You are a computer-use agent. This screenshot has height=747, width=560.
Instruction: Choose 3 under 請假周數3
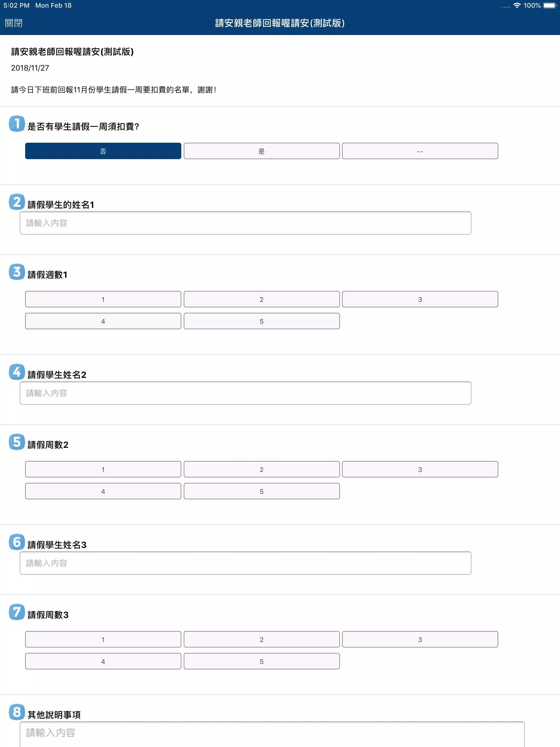point(420,639)
